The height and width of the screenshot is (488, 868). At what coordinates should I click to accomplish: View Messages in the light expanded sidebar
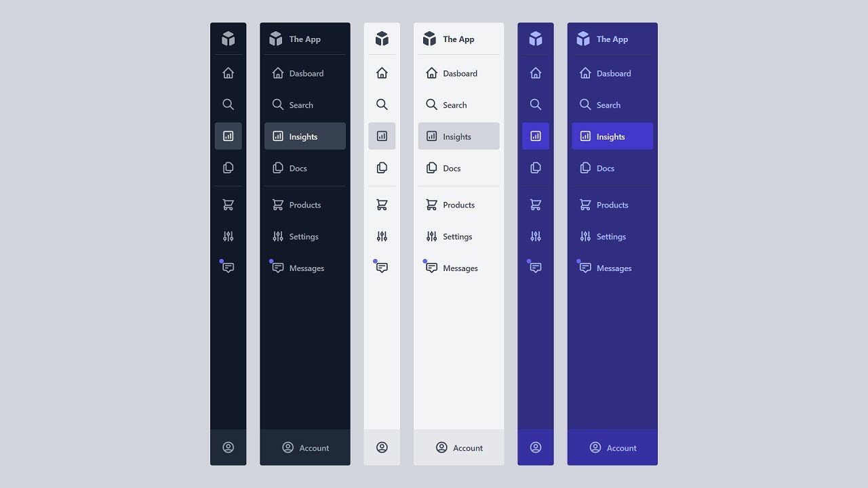[459, 268]
